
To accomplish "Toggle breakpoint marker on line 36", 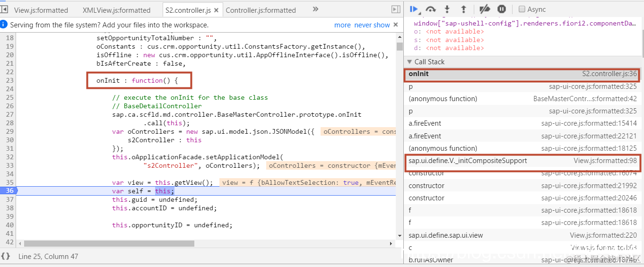I will click(9, 190).
